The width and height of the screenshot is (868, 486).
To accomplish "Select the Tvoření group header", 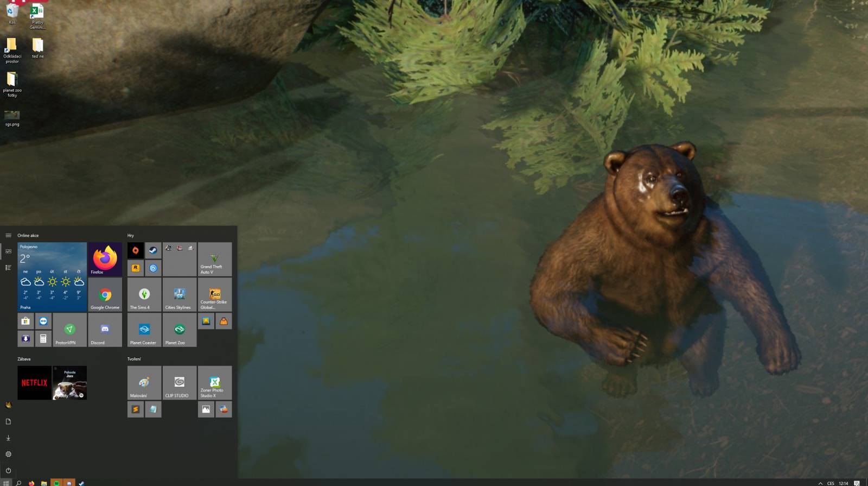I will pos(134,359).
